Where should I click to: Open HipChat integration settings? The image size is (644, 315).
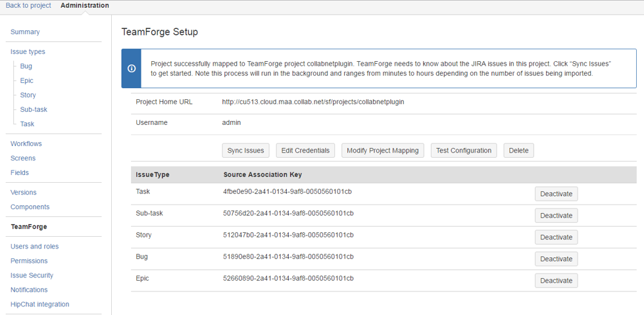(x=40, y=304)
